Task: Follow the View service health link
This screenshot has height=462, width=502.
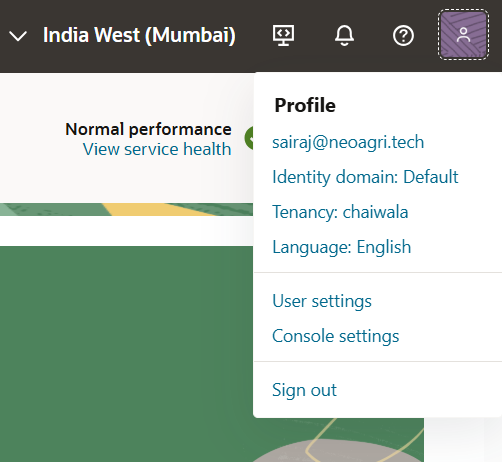Action: point(157,149)
